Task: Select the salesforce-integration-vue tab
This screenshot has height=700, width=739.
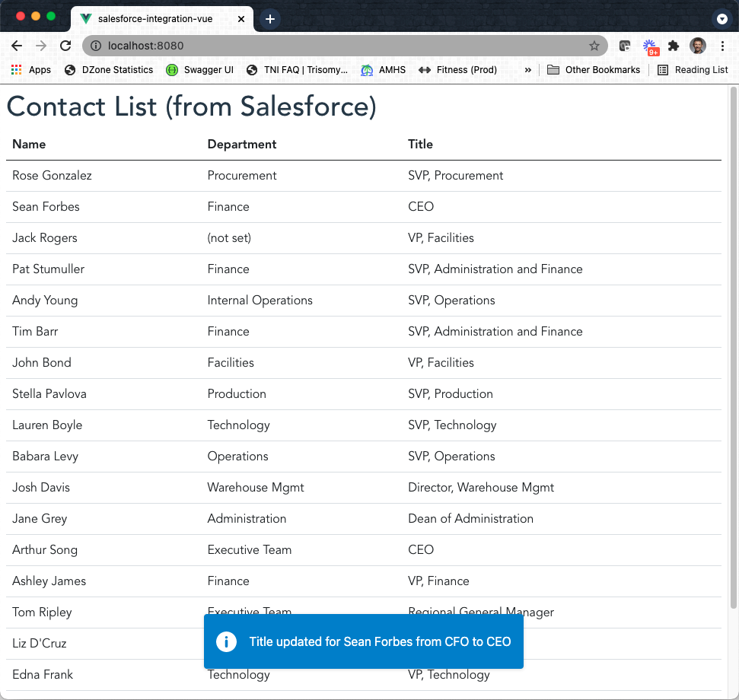Action: (152, 19)
